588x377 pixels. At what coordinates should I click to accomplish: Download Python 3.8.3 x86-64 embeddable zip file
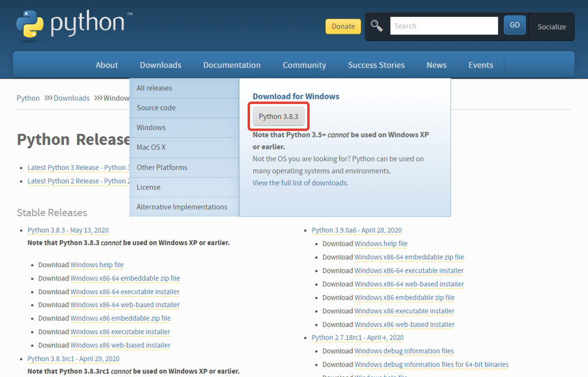click(125, 278)
